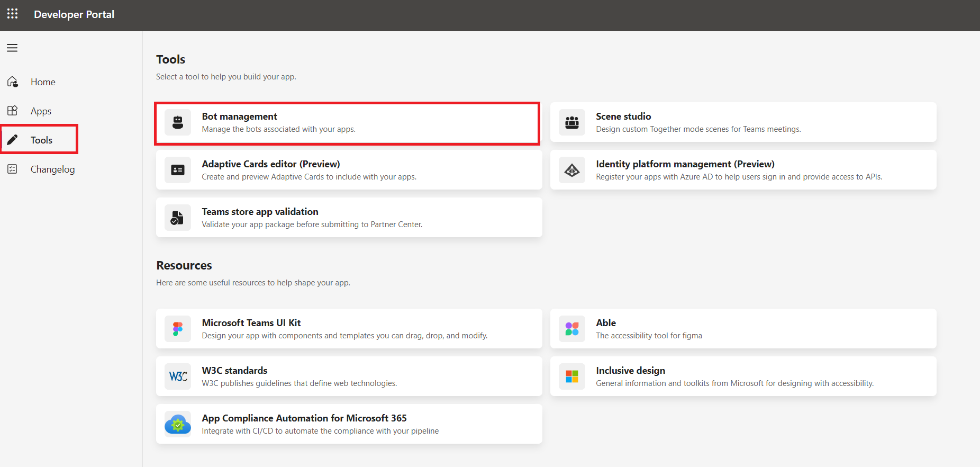This screenshot has width=980, height=467.
Task: Click the W3C logo icon
Action: (x=178, y=376)
